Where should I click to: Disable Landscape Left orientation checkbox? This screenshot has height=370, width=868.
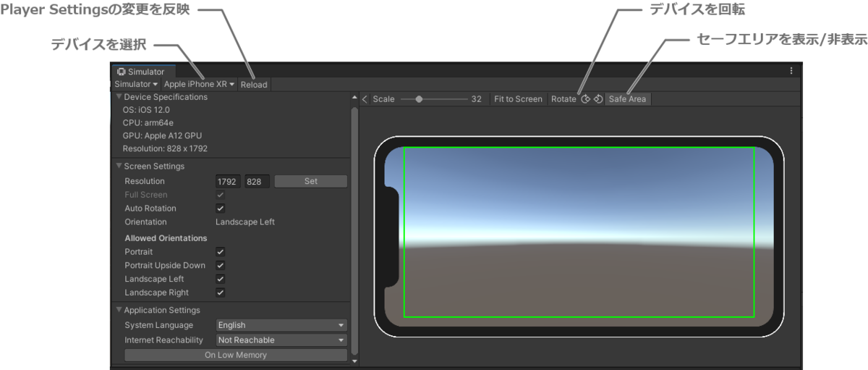[221, 279]
